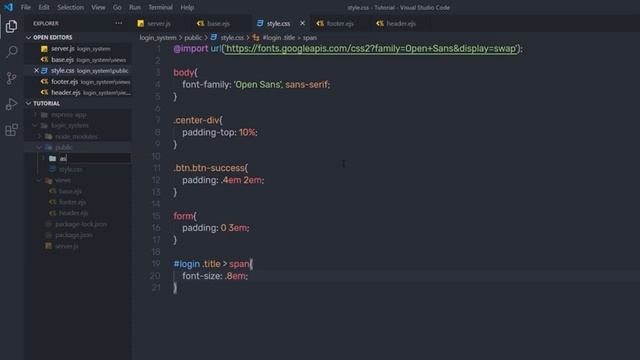Open header.ejs in the views folder tree
The width and height of the screenshot is (640, 360).
click(x=73, y=213)
